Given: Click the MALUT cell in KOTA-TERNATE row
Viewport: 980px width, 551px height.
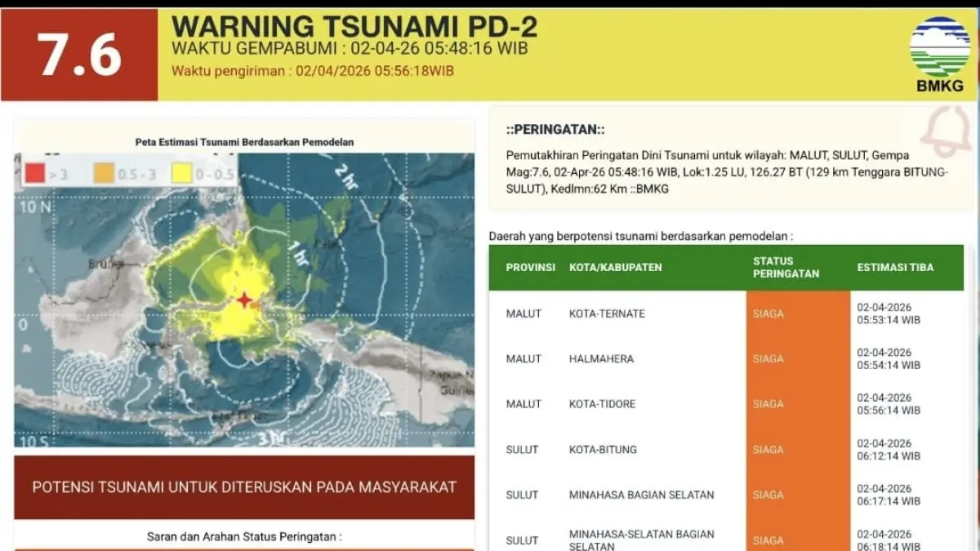Looking at the screenshot, I should point(523,313).
